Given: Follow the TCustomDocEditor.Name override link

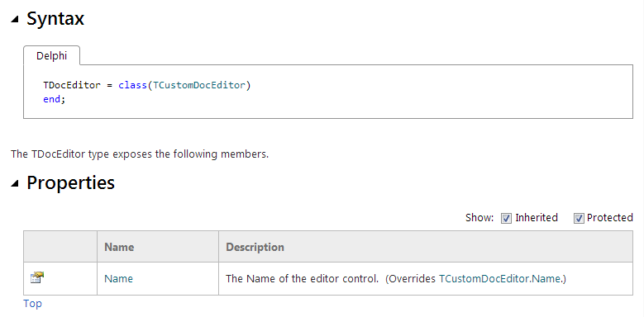Looking at the screenshot, I should point(500,279).
